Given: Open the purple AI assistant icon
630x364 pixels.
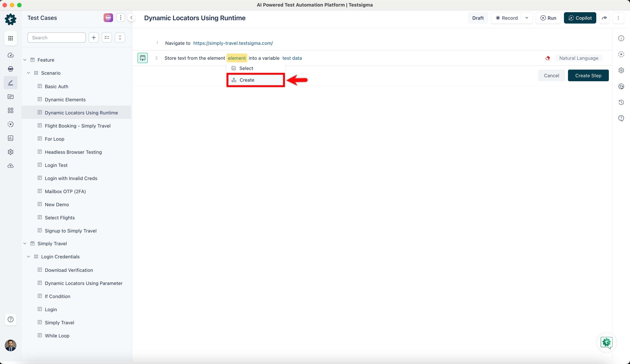Looking at the screenshot, I should [x=108, y=18].
